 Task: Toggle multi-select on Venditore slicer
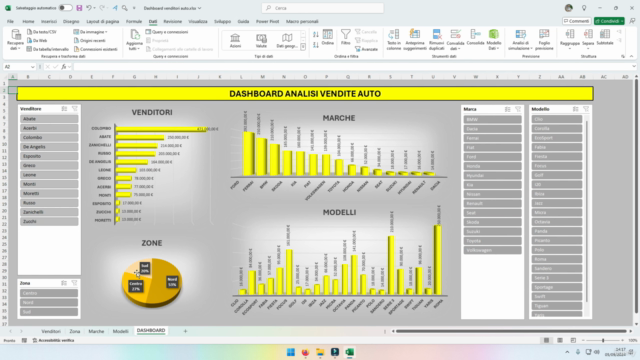tap(64, 109)
